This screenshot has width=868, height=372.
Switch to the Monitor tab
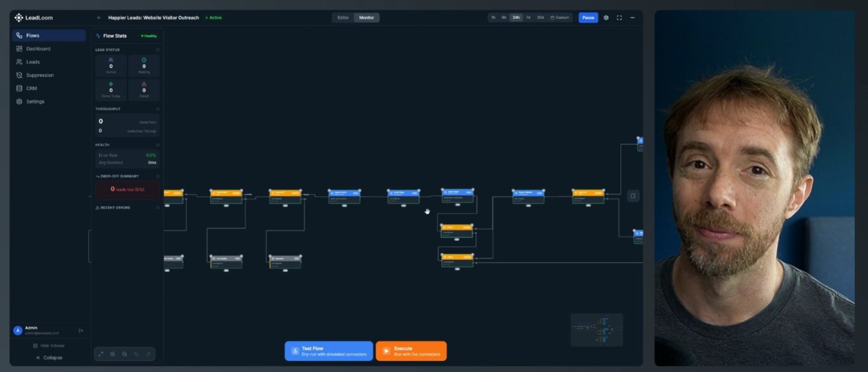366,18
